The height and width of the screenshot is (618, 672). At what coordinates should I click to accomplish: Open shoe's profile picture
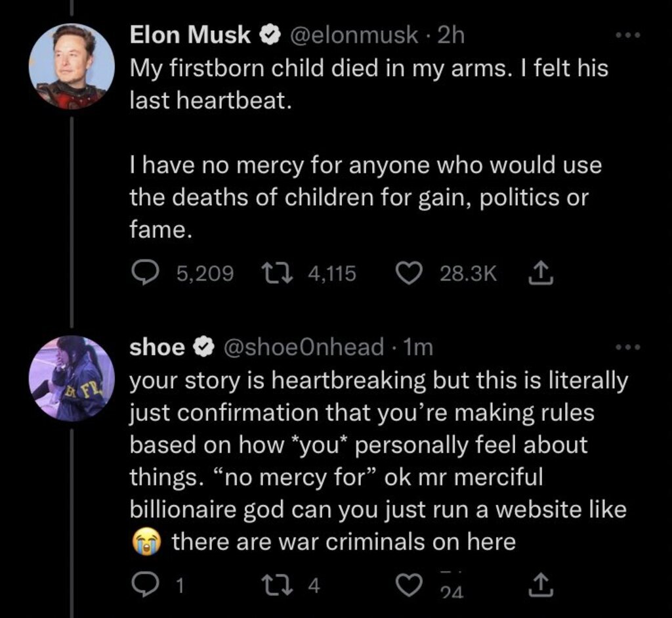(x=72, y=379)
